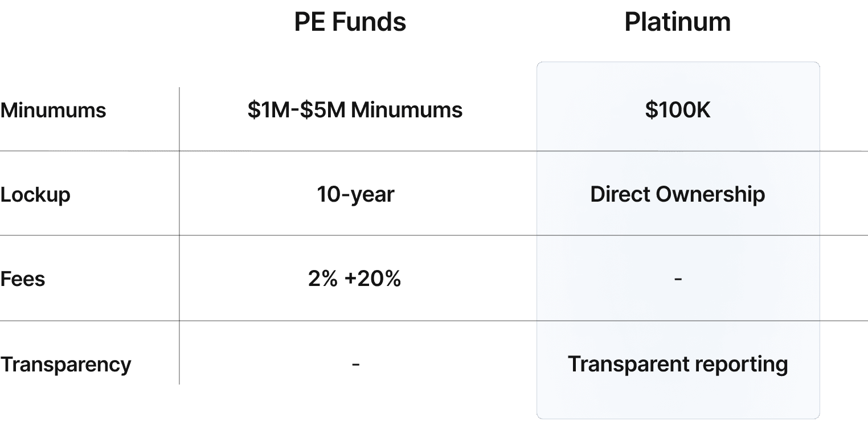Click the horizontal line below Fees label
Screen dimensions: 868x421
pyautogui.click(x=85, y=321)
